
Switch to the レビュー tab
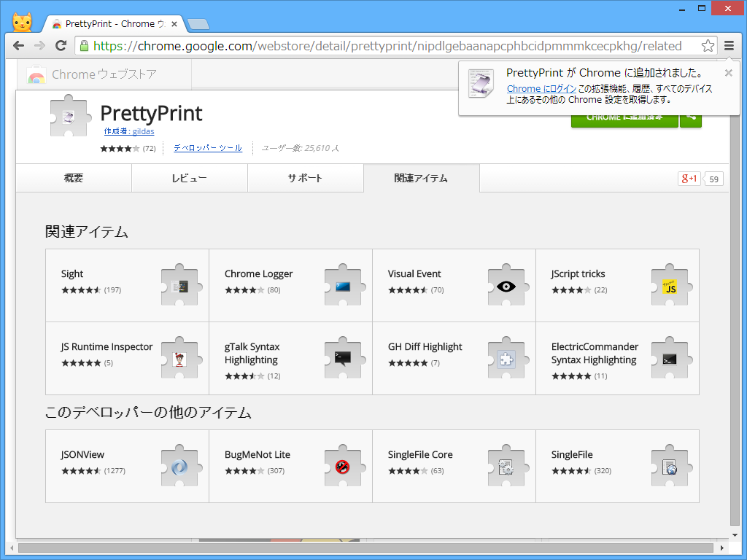pyautogui.click(x=189, y=177)
